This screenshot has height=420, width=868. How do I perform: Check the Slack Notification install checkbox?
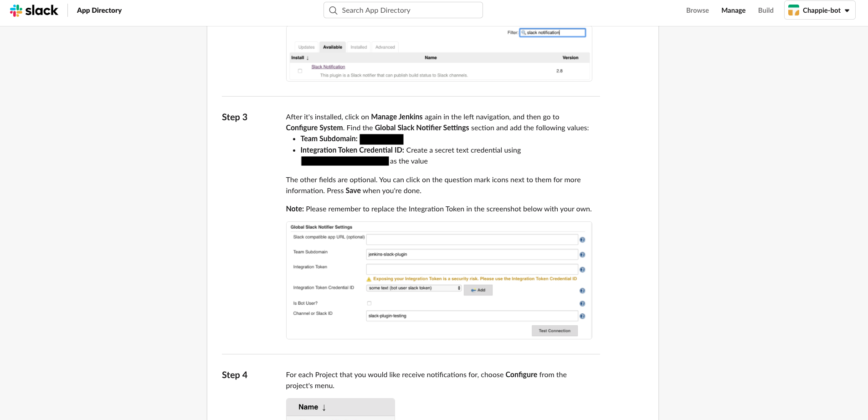300,71
